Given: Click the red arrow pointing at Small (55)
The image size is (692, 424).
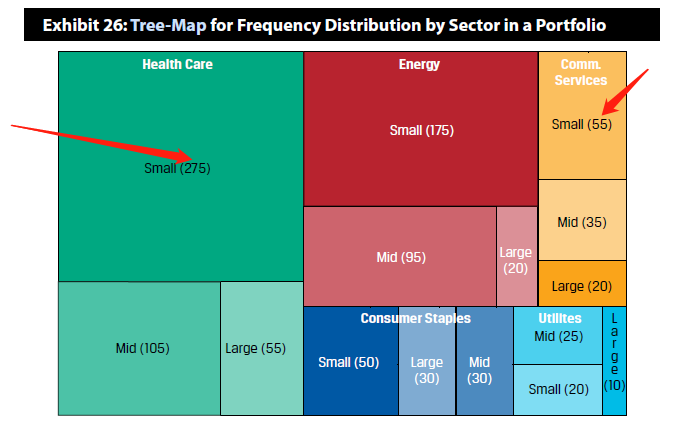Looking at the screenshot, I should point(626,91).
